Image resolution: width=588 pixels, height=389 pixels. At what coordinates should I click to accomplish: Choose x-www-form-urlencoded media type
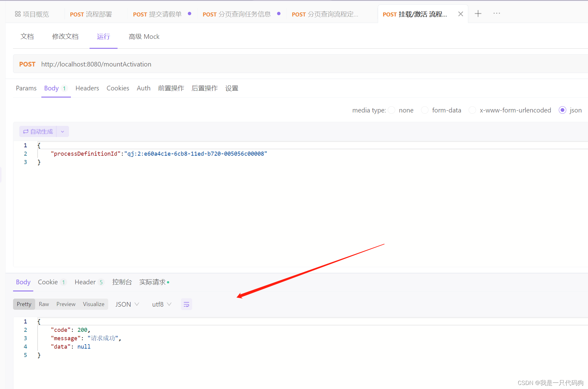pos(472,110)
